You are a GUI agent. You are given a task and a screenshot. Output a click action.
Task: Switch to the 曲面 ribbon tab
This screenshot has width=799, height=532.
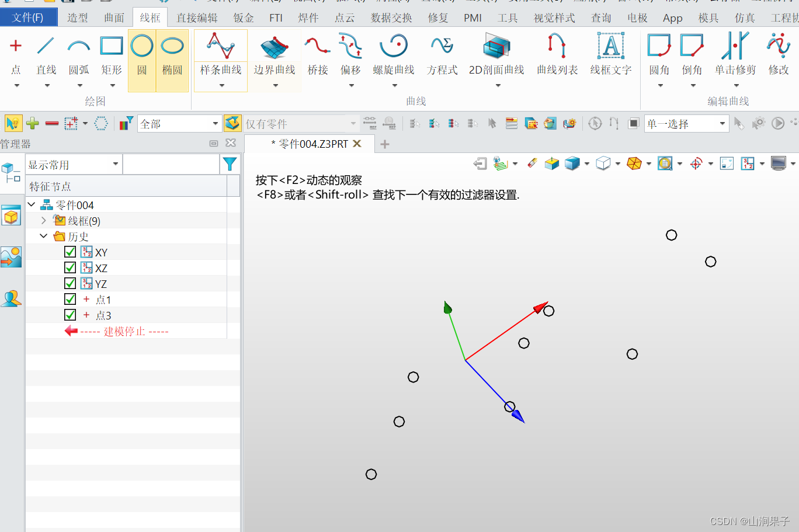[114, 18]
